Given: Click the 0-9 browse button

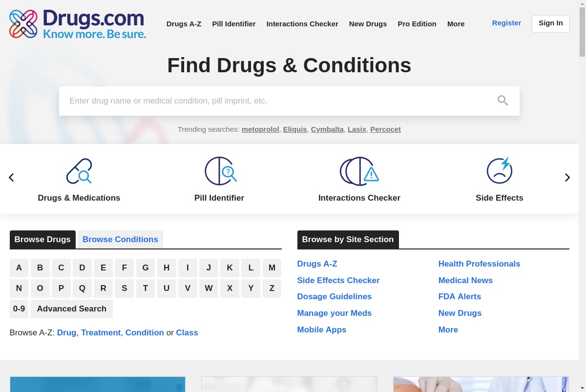Looking at the screenshot, I should coord(19,309).
